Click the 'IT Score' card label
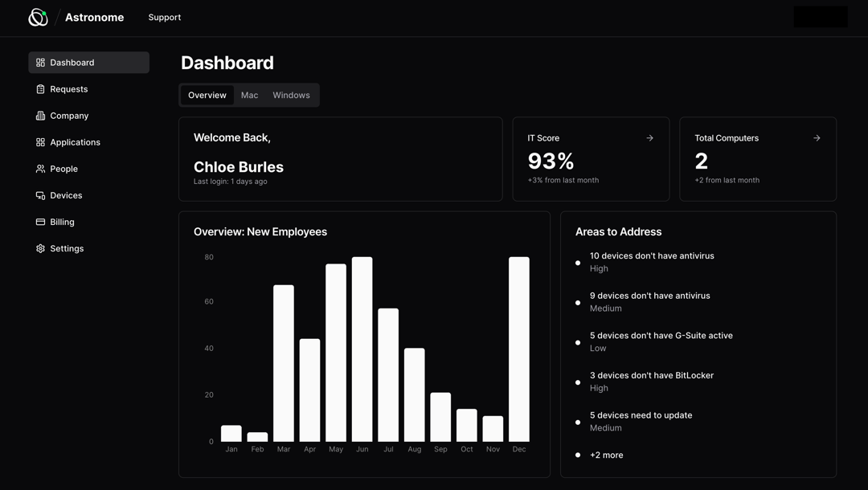Screen dimensions: 868x490 (x=543, y=138)
